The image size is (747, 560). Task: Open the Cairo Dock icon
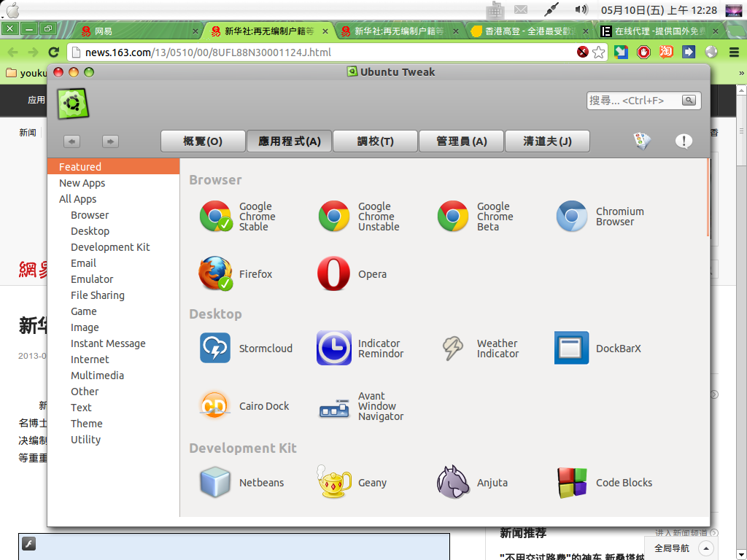click(214, 405)
